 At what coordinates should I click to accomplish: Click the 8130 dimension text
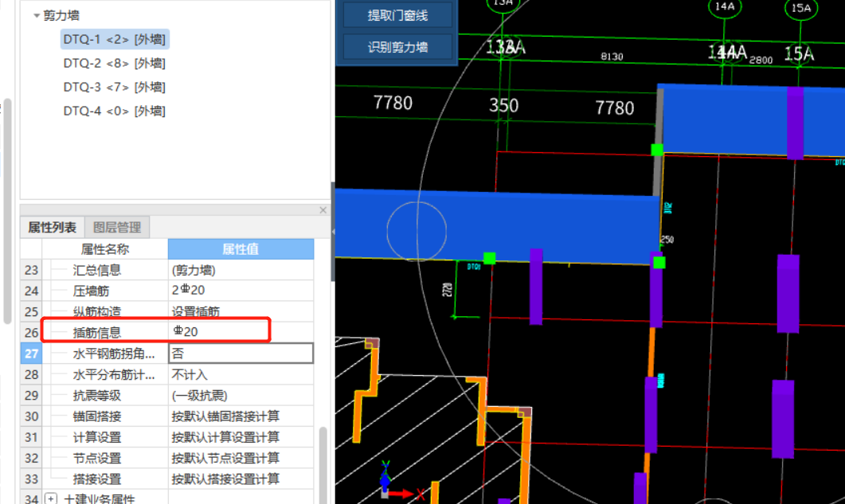click(612, 57)
